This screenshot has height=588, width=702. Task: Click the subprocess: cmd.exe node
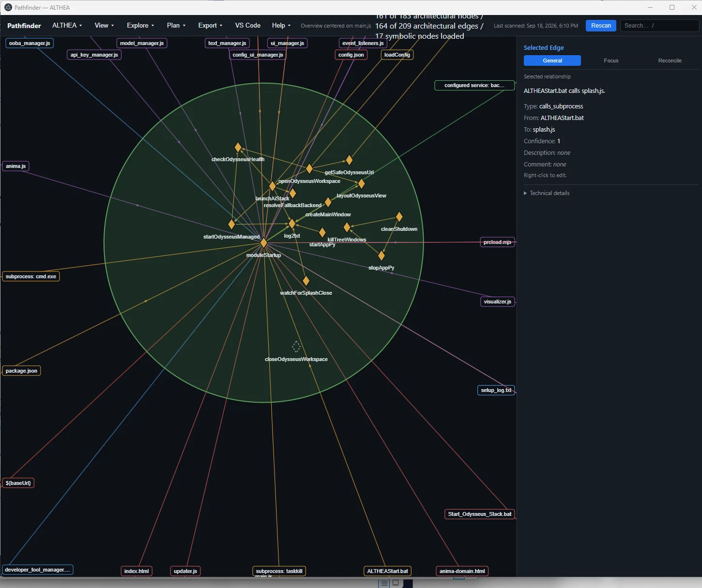coord(31,276)
